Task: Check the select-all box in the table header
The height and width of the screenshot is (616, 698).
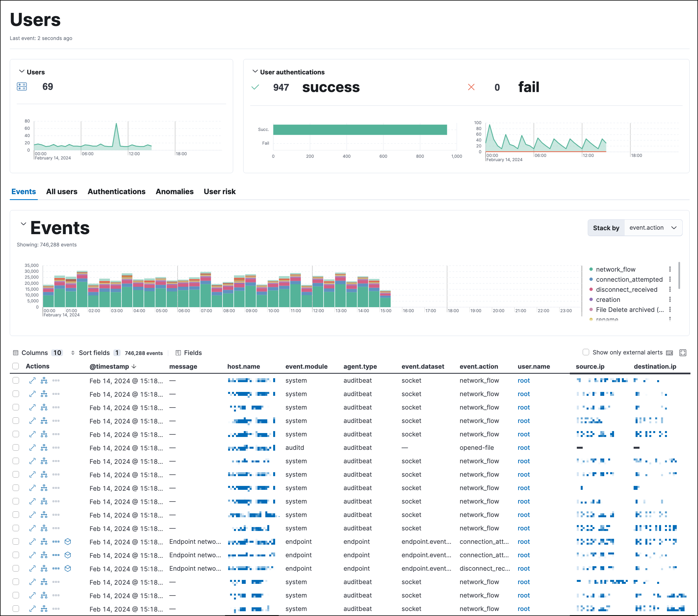Action: (16, 366)
